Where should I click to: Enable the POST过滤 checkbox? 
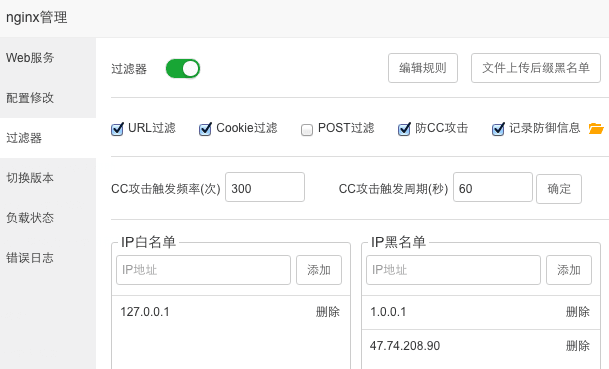[x=307, y=129]
